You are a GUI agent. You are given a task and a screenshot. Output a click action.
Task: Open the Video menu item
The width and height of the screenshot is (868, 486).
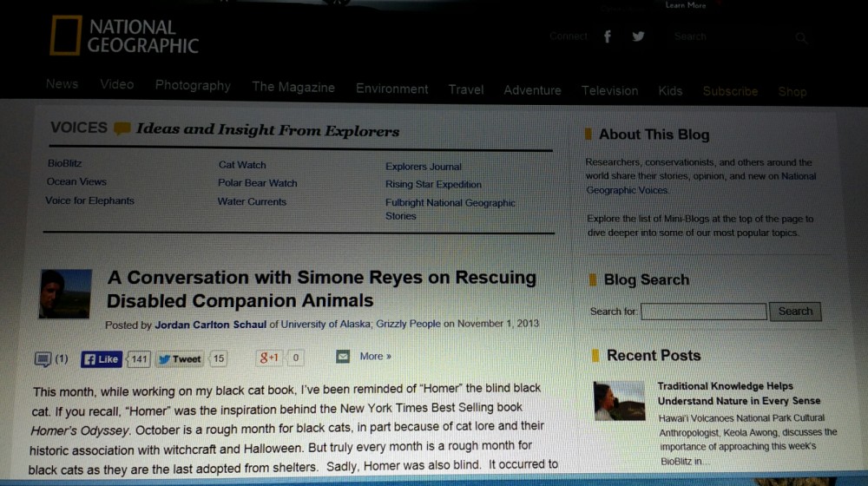[x=117, y=85]
